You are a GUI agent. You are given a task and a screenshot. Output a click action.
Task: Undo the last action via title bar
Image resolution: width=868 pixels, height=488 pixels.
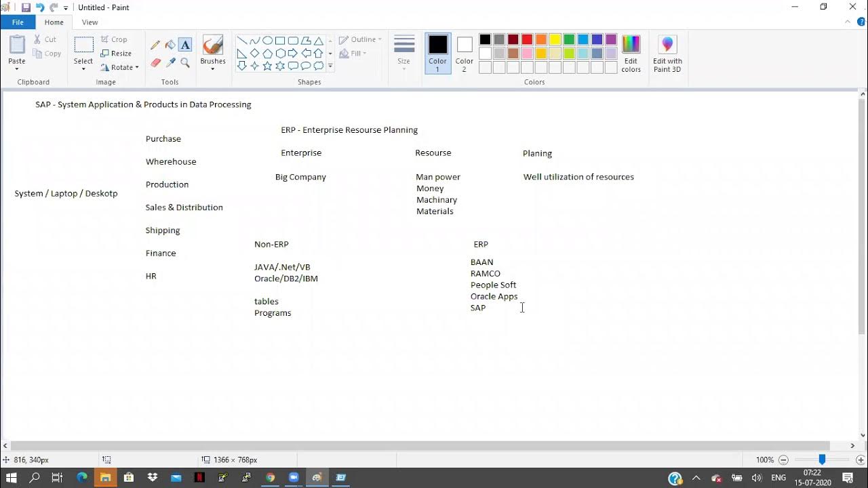pyautogui.click(x=40, y=7)
